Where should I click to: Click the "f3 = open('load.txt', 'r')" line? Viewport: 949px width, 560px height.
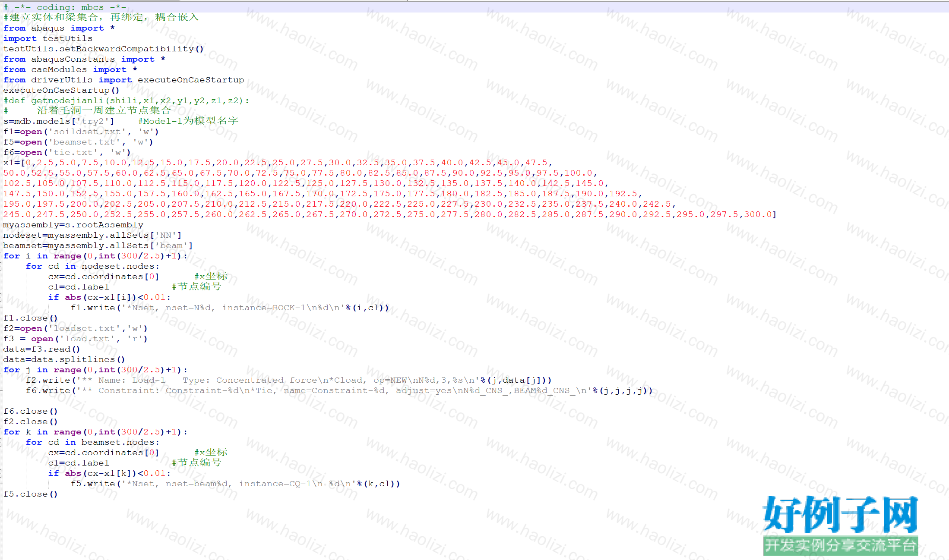(76, 339)
